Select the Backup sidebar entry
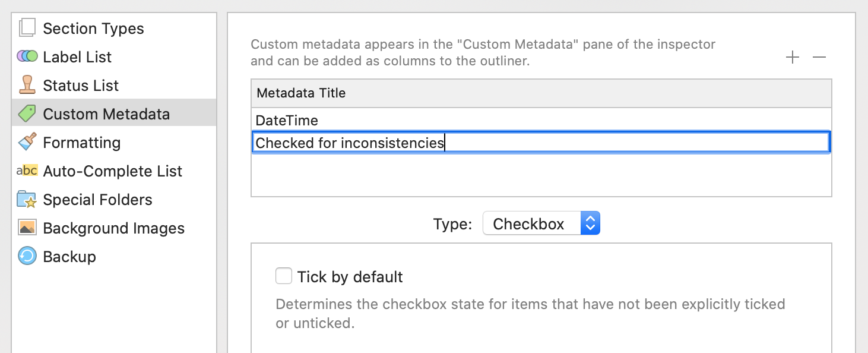Viewport: 868px width, 353px height. pyautogui.click(x=114, y=256)
